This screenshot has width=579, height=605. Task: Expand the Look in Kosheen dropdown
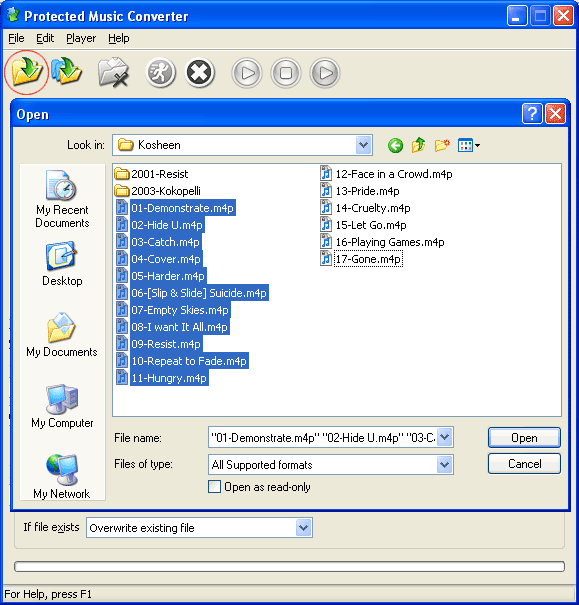[363, 145]
